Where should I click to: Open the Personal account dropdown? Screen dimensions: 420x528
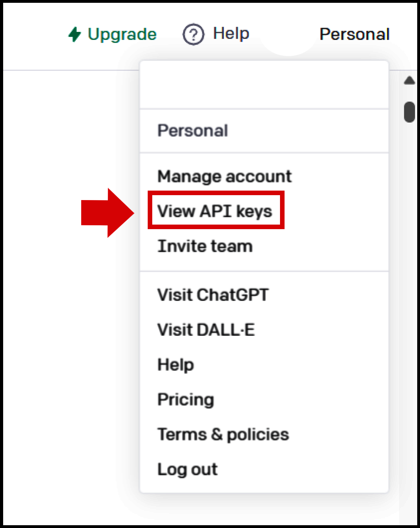(355, 34)
